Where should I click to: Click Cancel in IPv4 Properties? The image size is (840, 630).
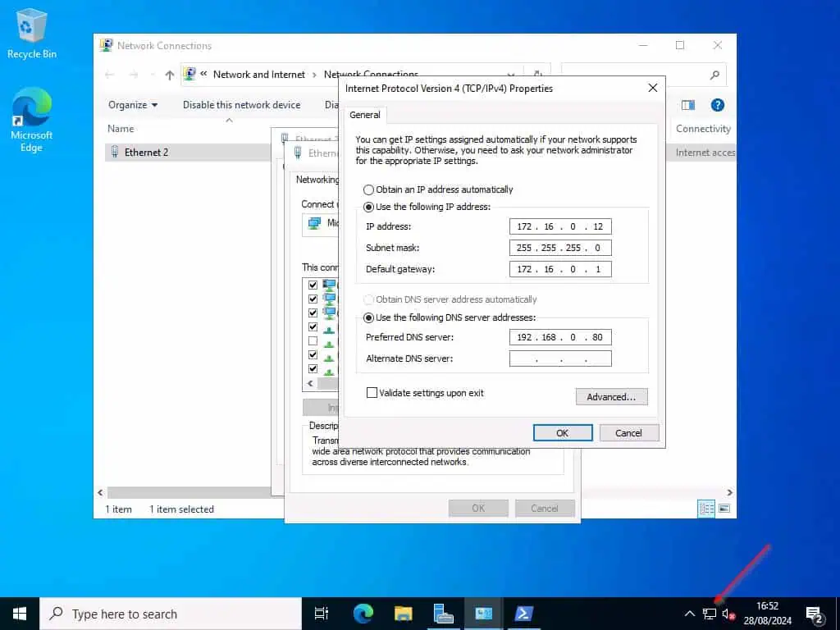tap(629, 433)
